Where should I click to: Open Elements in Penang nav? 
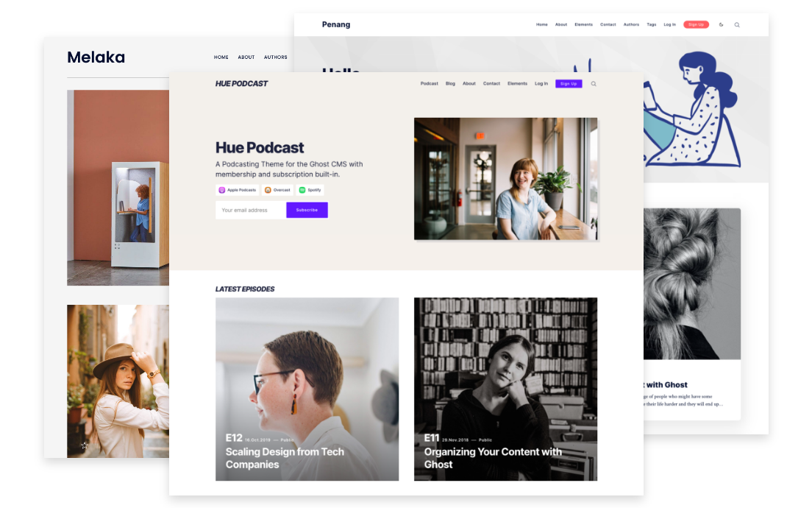584,24
